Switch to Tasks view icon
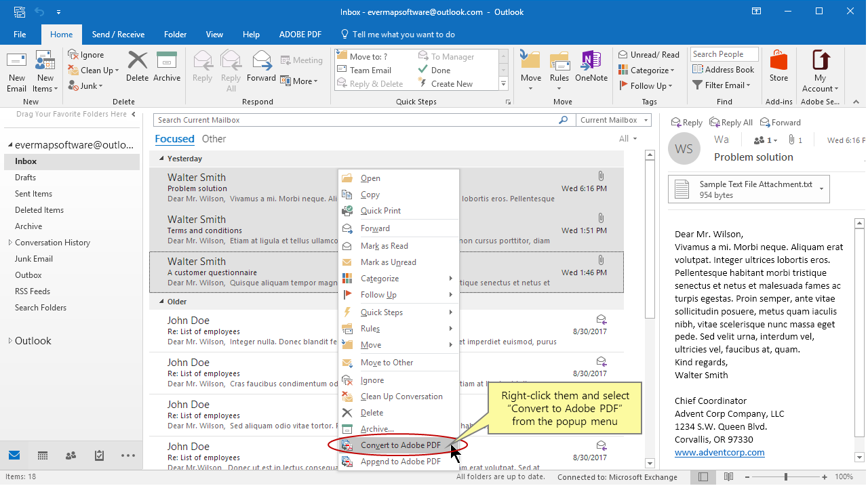868x488 pixels. 99,455
